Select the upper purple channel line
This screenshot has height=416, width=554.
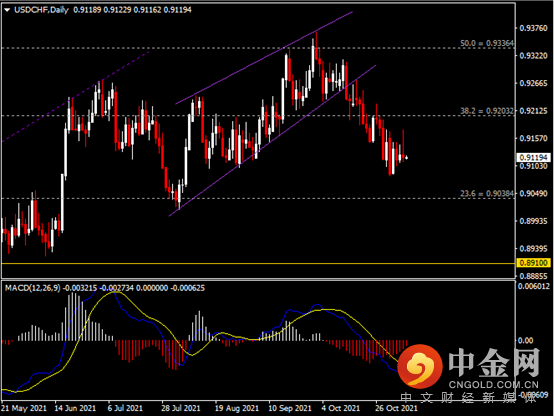(x=264, y=58)
